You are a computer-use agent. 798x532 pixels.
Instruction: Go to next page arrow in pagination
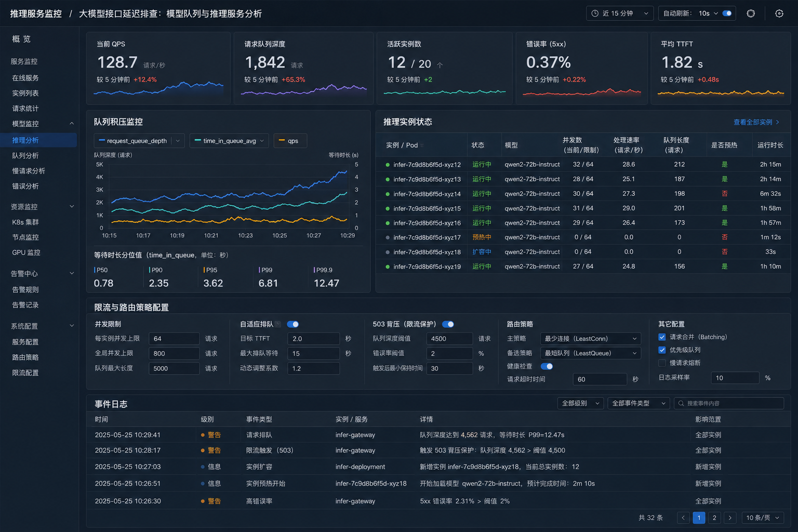click(730, 517)
